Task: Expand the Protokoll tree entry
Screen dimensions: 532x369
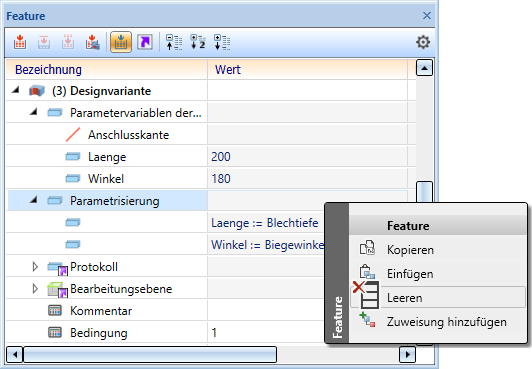Action: 35,267
